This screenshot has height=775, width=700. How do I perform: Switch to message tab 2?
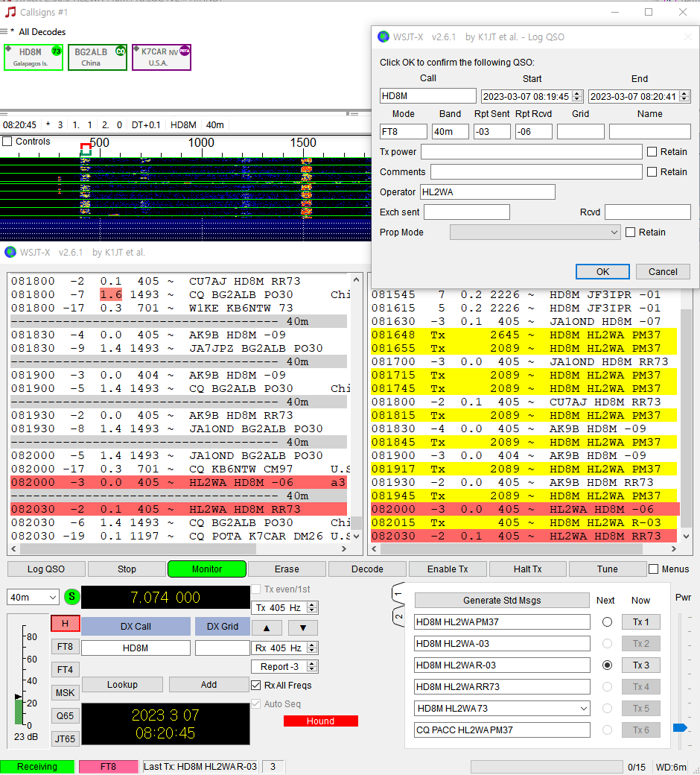click(x=398, y=616)
